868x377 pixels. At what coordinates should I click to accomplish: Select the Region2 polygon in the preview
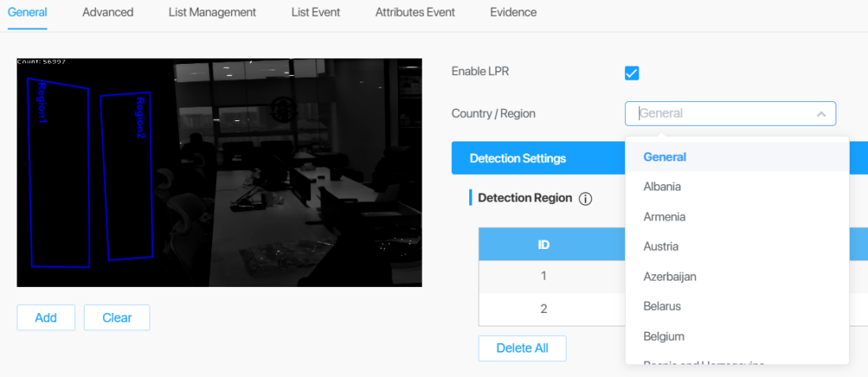click(x=127, y=175)
